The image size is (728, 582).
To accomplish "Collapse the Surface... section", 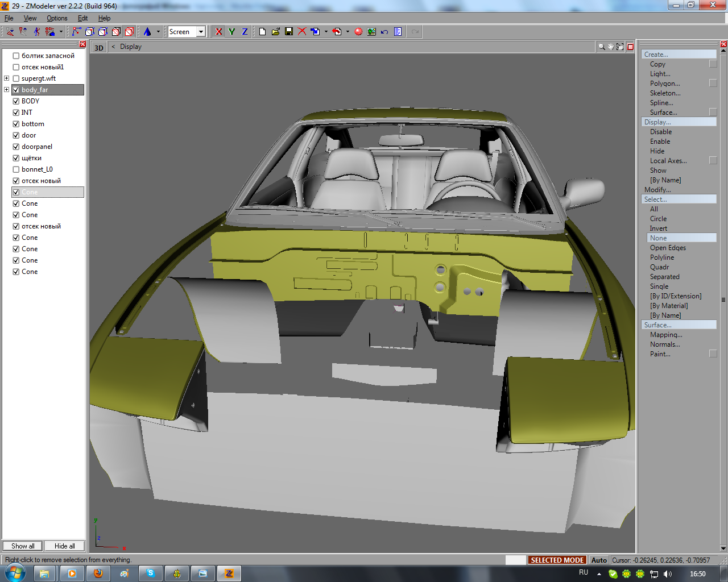I will 679,325.
